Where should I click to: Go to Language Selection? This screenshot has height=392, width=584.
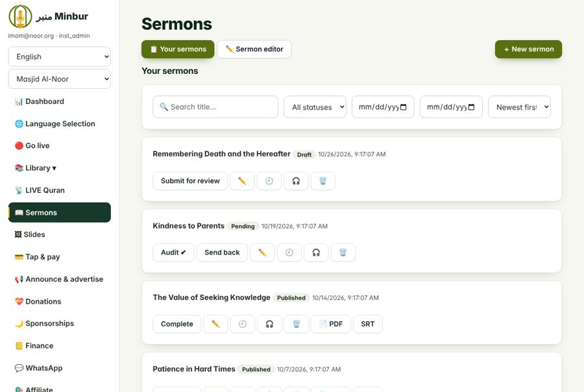pyautogui.click(x=60, y=124)
